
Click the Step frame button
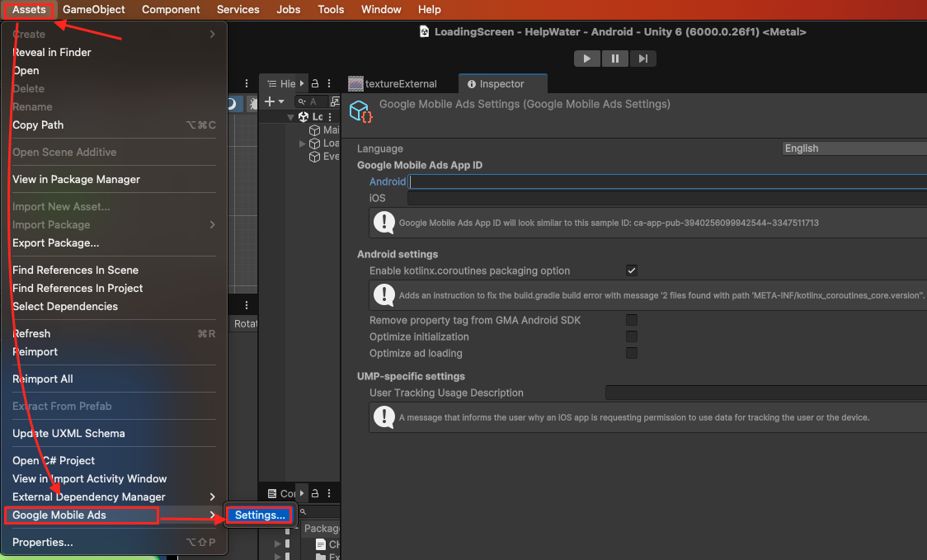[x=642, y=59]
